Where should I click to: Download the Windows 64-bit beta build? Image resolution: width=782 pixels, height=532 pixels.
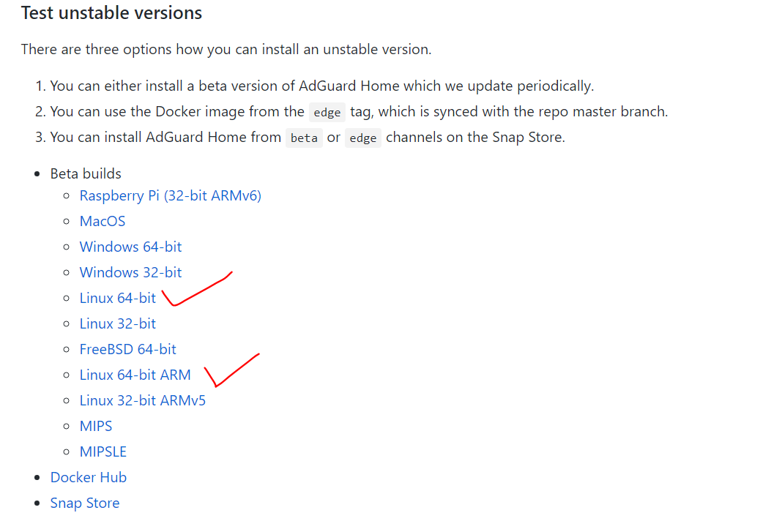130,247
